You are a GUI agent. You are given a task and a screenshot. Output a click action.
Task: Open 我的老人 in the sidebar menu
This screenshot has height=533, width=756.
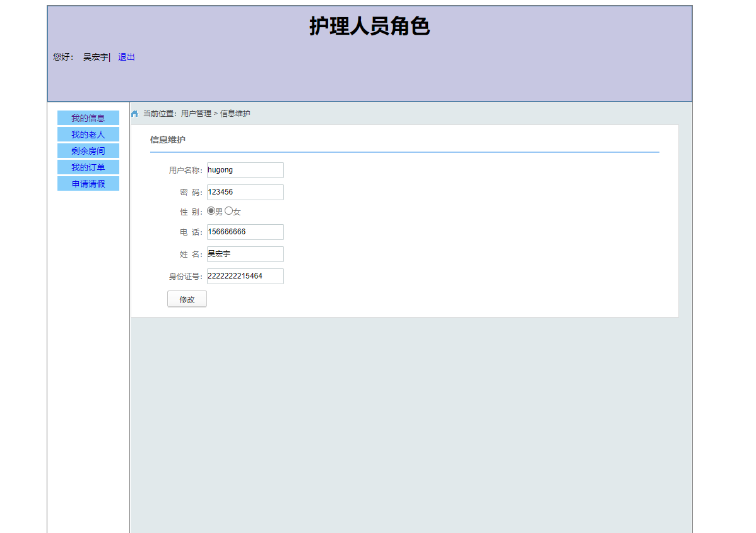(x=88, y=134)
